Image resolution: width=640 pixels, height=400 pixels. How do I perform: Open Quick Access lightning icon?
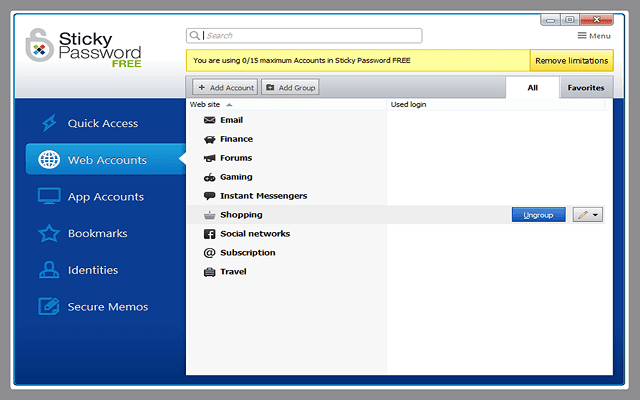coord(49,123)
